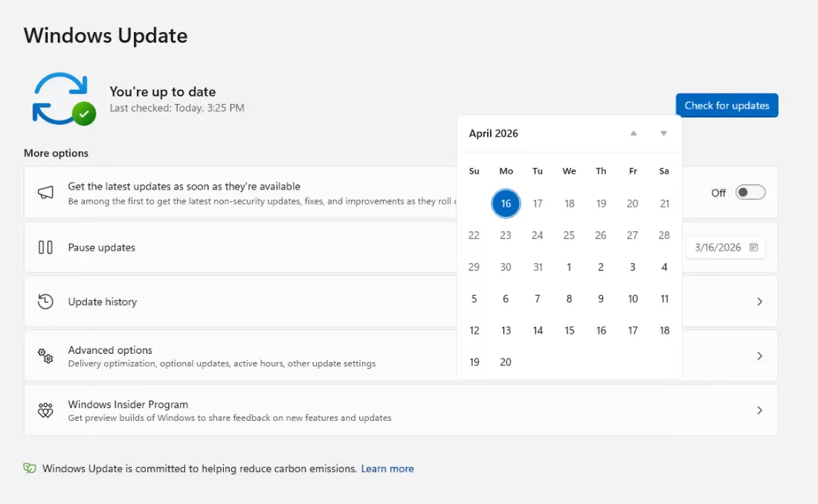Click the April 2026 calendar header
This screenshot has height=504, width=818.
pyautogui.click(x=494, y=134)
